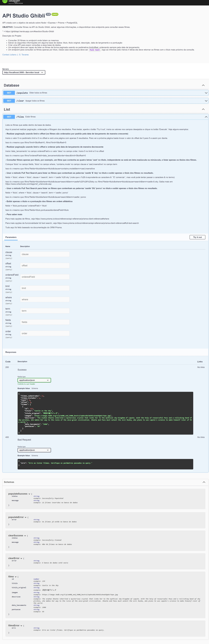Click the Try it out button
209x644 pixels.
click(197, 237)
